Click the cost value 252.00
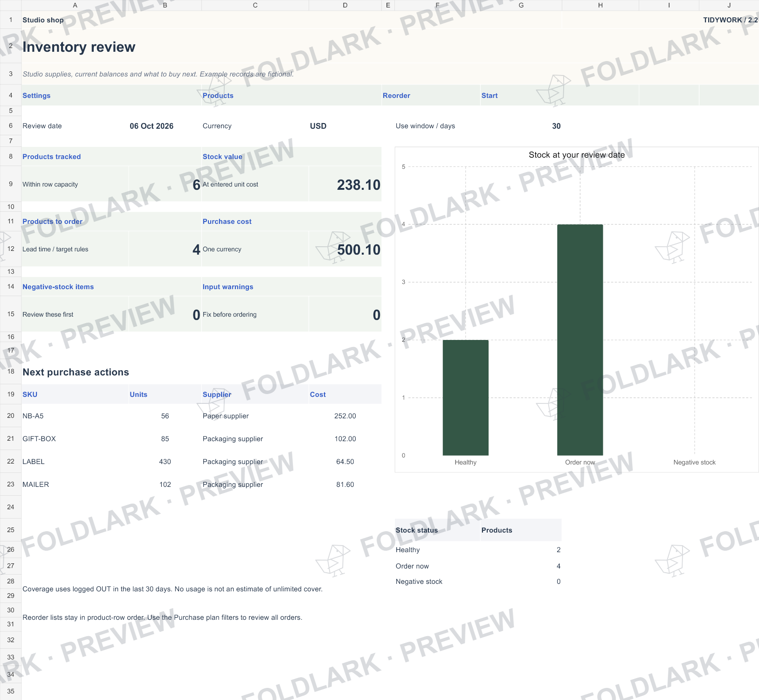This screenshot has width=759, height=700. pyautogui.click(x=345, y=416)
